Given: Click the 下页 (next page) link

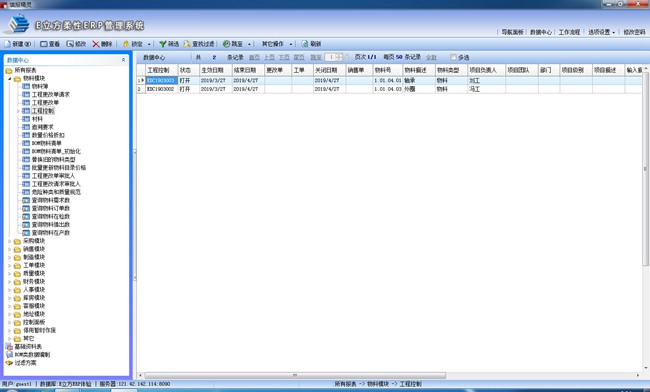Looking at the screenshot, I should (284, 57).
